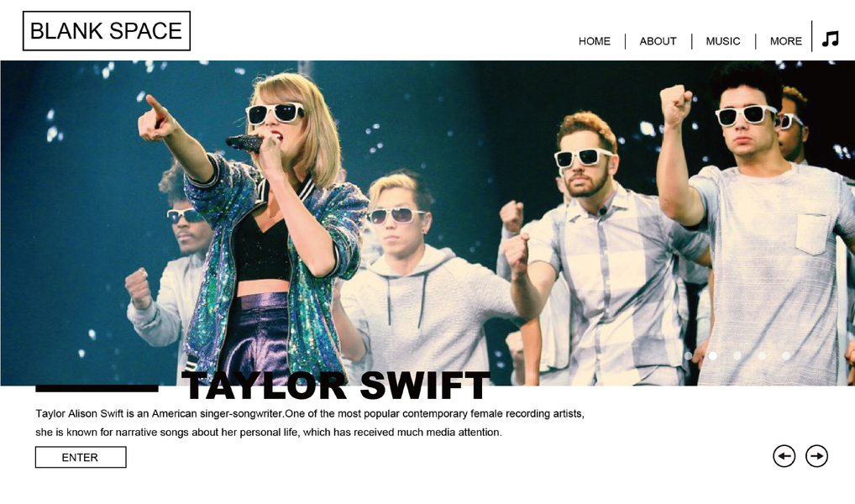Go to previous slide with left arrow
Image resolution: width=855 pixels, height=504 pixels.
pos(784,456)
